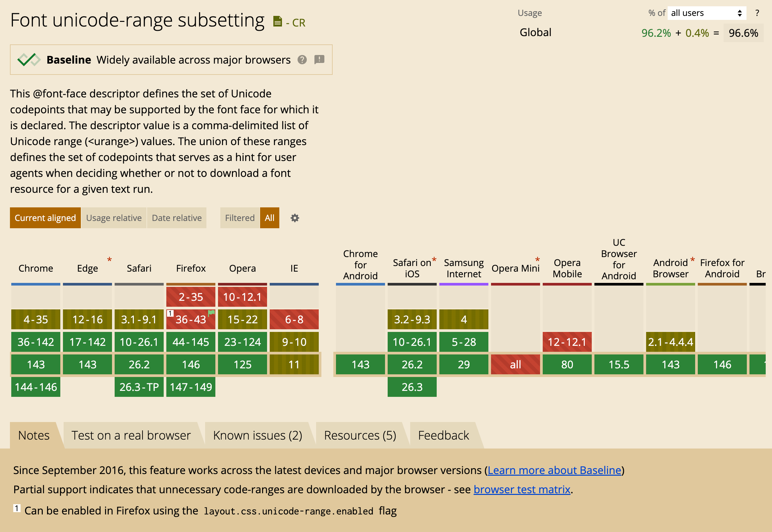The width and height of the screenshot is (772, 532).
Task: Open the Known issues (2) tab
Action: [x=258, y=435]
